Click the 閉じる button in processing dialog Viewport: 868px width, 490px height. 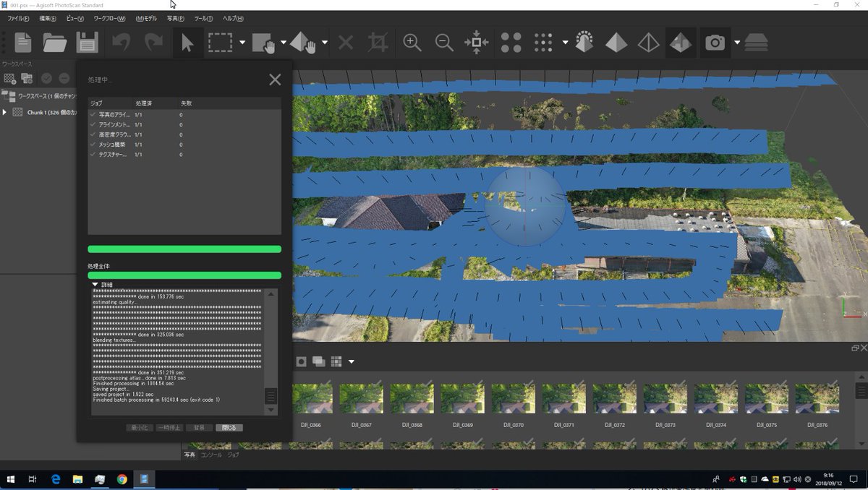tap(229, 428)
